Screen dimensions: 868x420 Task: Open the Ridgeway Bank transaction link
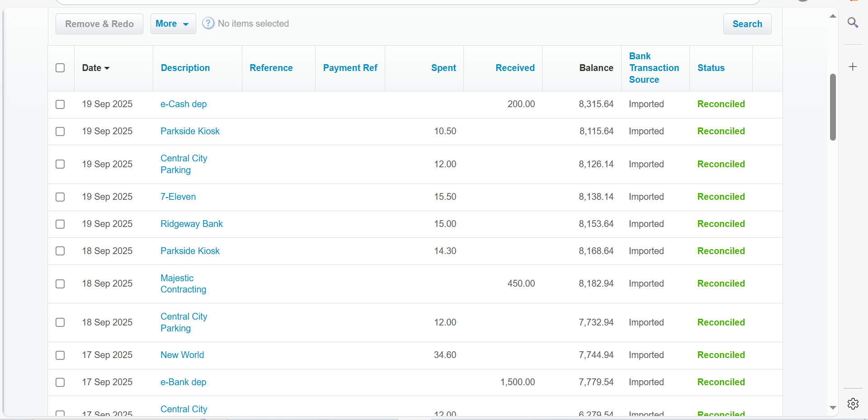192,224
